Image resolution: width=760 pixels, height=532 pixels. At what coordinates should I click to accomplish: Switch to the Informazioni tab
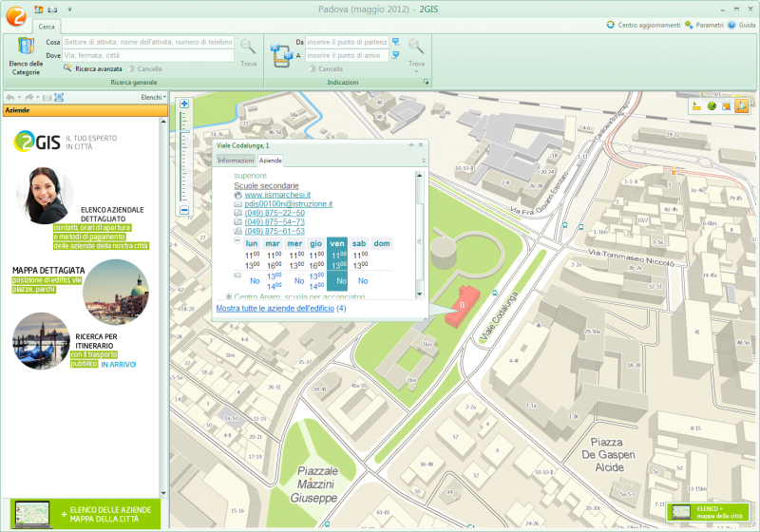(236, 161)
